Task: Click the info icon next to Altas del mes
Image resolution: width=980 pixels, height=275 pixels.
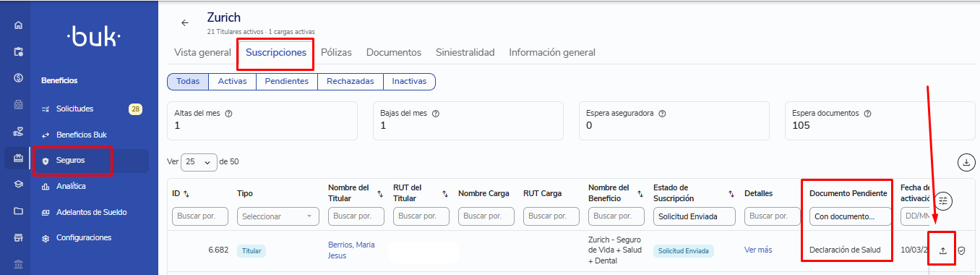Action: coord(228,114)
